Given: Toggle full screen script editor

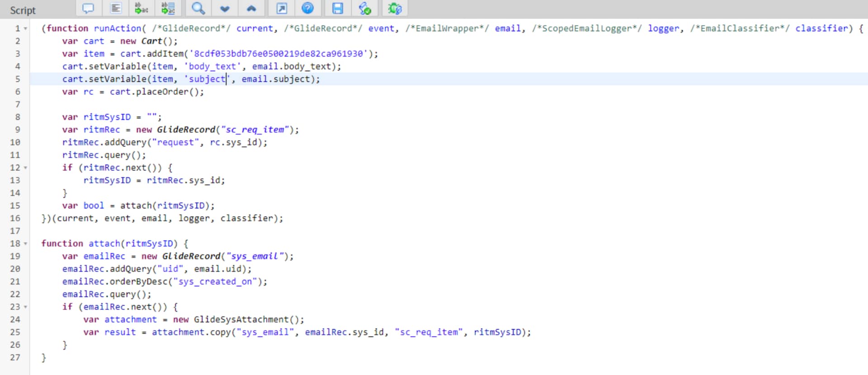Looking at the screenshot, I should [x=281, y=8].
